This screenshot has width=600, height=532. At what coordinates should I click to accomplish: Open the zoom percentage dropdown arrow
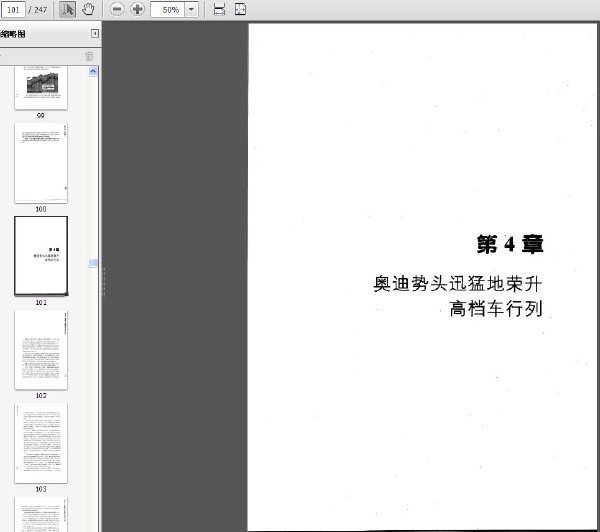click(191, 9)
